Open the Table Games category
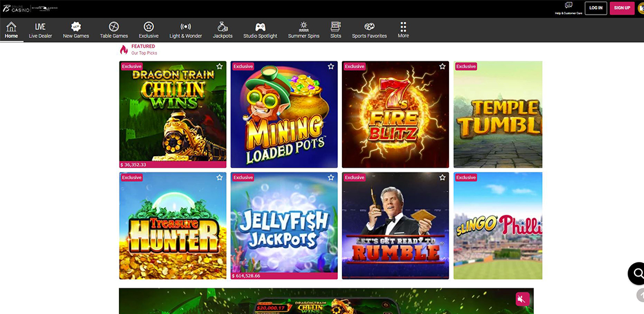This screenshot has width=644, height=314. pyautogui.click(x=114, y=30)
